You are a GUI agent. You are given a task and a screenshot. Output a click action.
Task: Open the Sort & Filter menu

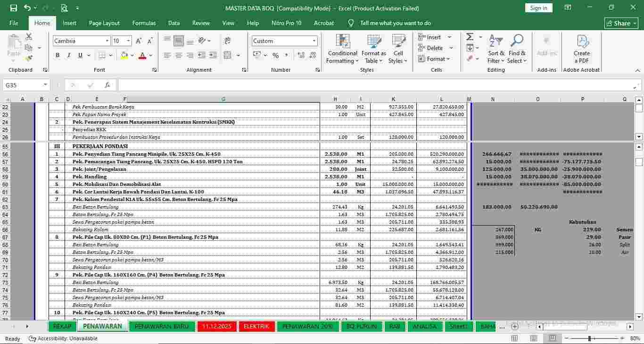coord(496,49)
